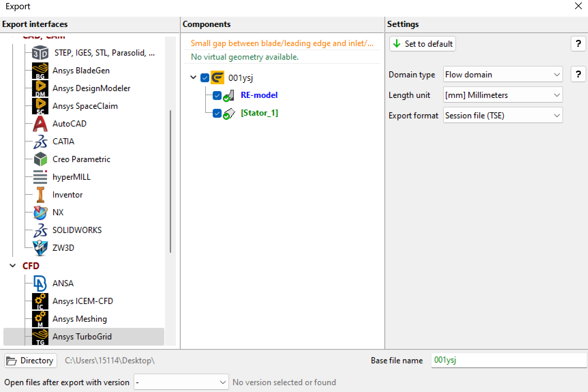Click the Ansys SpaceClaim SC icon
Image resolution: width=588 pixels, height=392 pixels.
(40, 106)
